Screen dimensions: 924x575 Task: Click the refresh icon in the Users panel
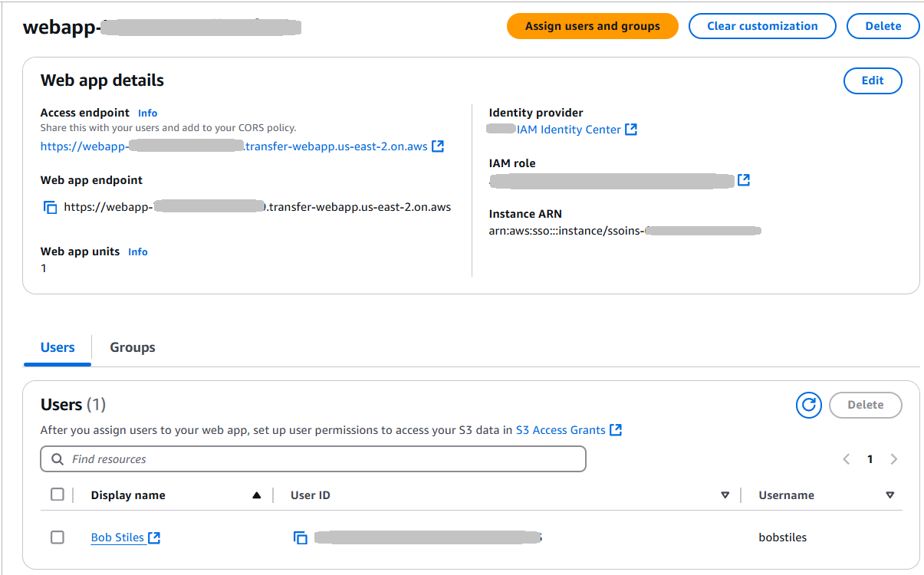click(809, 405)
